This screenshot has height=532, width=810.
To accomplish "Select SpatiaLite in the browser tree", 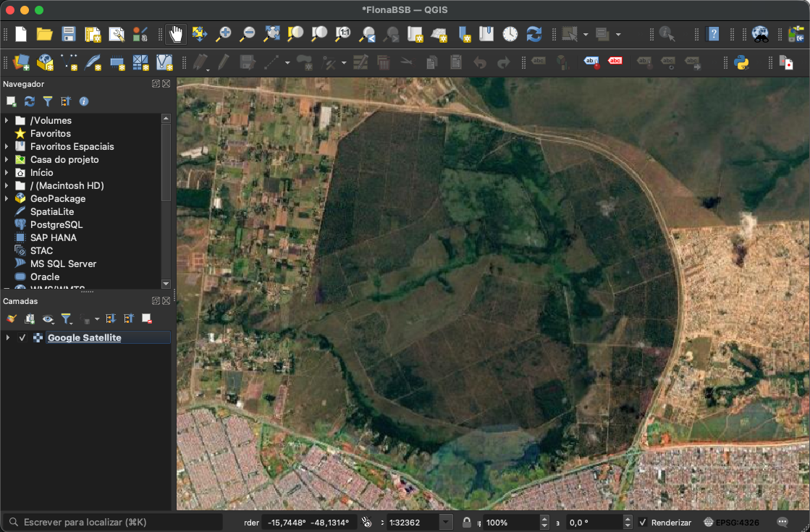I will [51, 212].
